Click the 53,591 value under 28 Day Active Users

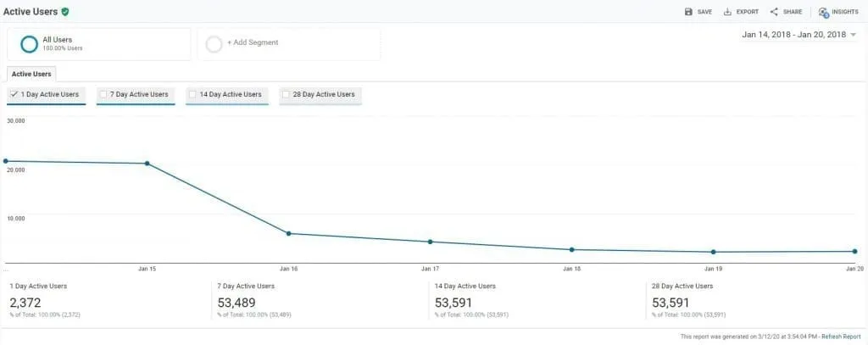[670, 303]
